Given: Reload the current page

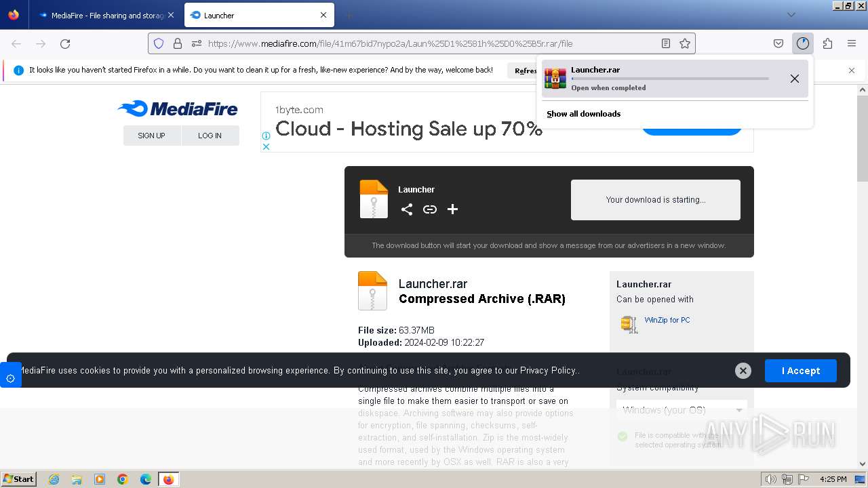Looking at the screenshot, I should pyautogui.click(x=65, y=43).
